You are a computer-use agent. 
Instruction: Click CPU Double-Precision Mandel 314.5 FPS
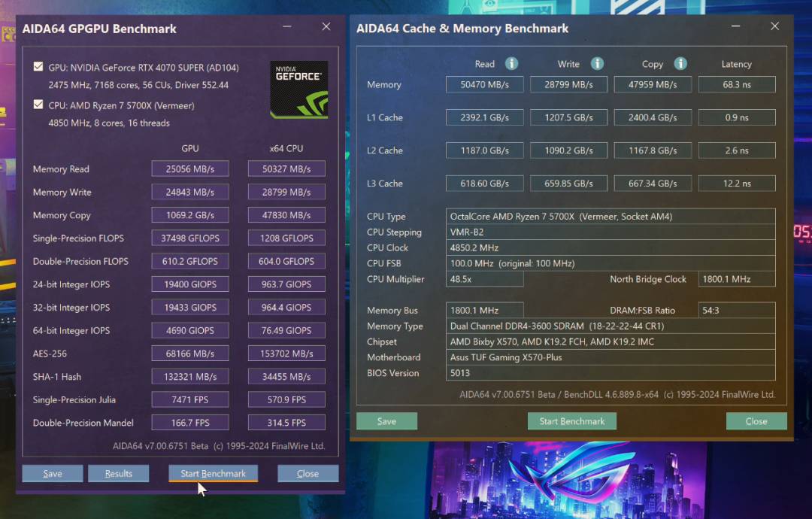coord(286,423)
